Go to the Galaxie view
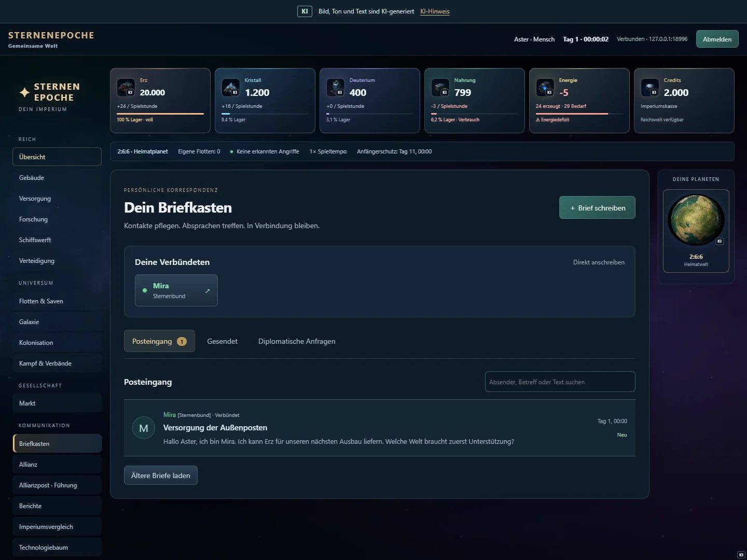 click(x=57, y=322)
